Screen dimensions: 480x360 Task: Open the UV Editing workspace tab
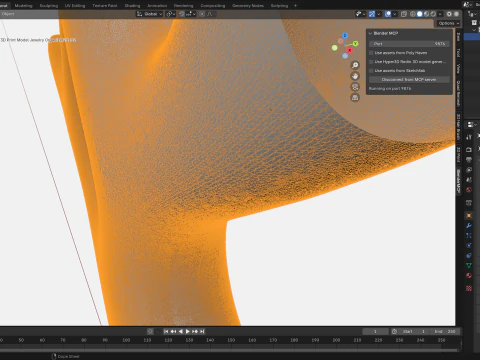coord(75,6)
